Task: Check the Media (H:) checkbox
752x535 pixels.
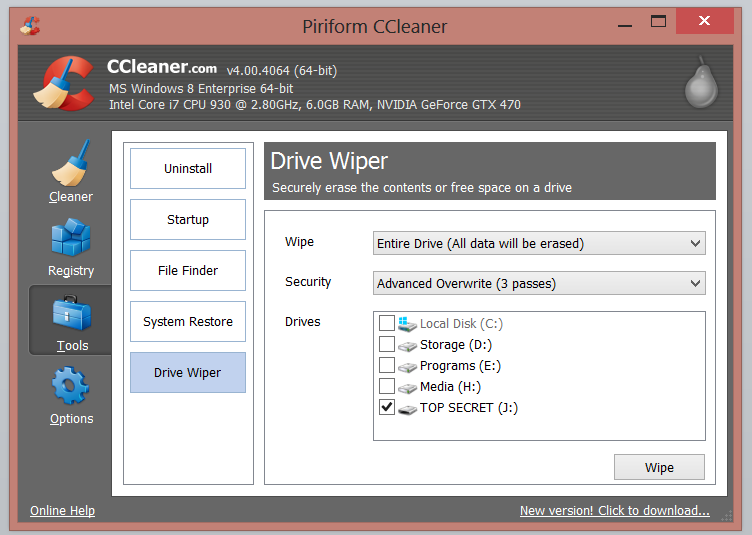Action: tap(387, 386)
